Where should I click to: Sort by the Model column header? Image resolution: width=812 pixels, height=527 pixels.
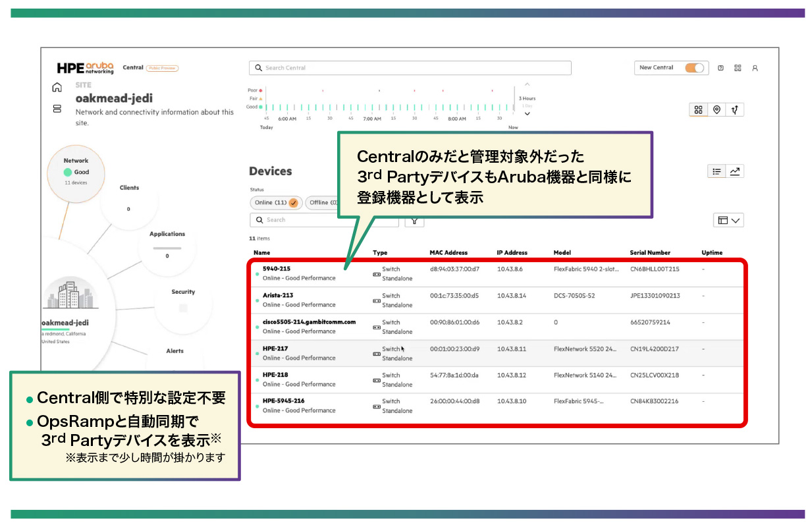562,253
